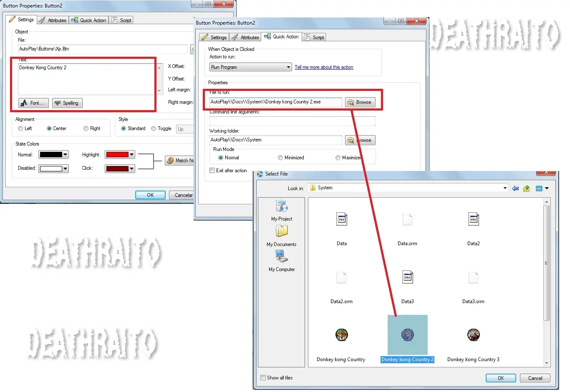Select the Data2.srm file icon

click(341, 278)
